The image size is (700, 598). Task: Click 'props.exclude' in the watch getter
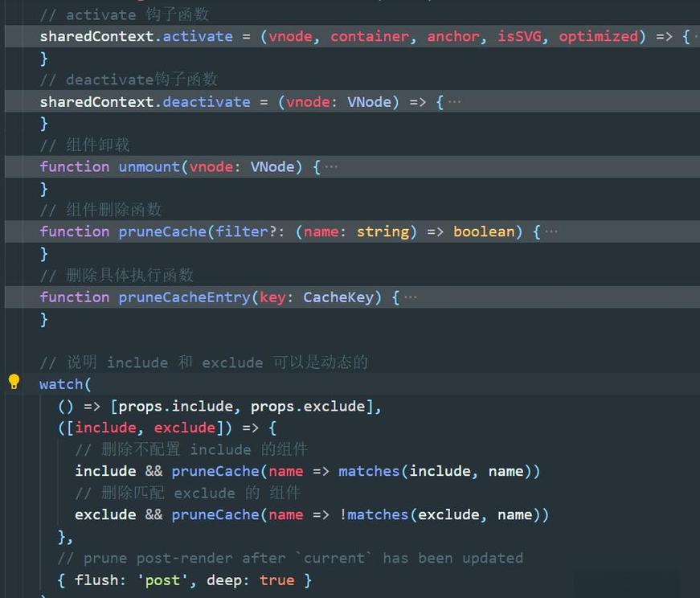(x=308, y=407)
